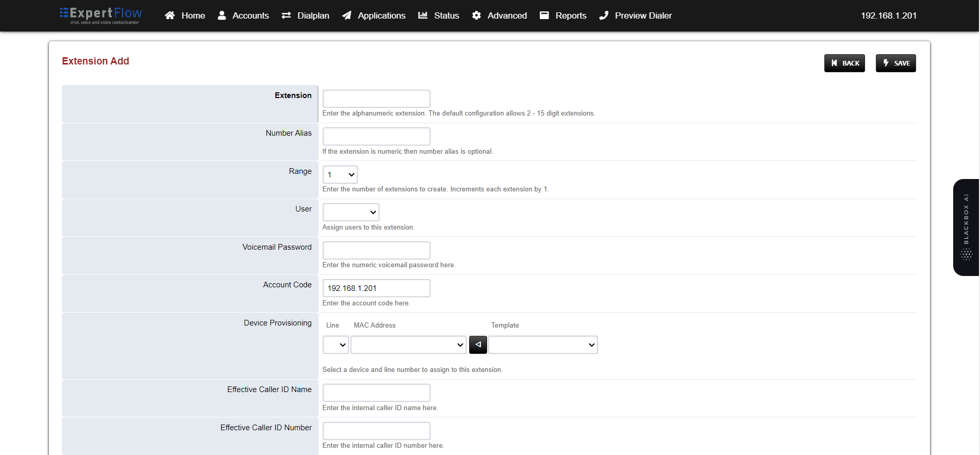Screen dimensions: 980x455
Task: Click the Dialplan arrows icon
Action: click(x=286, y=15)
